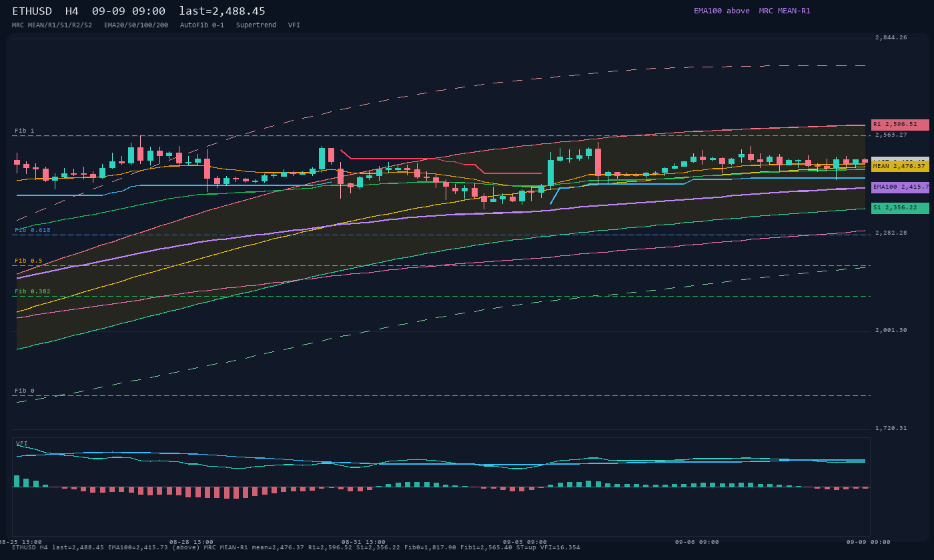This screenshot has width=934, height=560.
Task: Select the '08-31 13:00' time axis label
Action: pos(364,542)
